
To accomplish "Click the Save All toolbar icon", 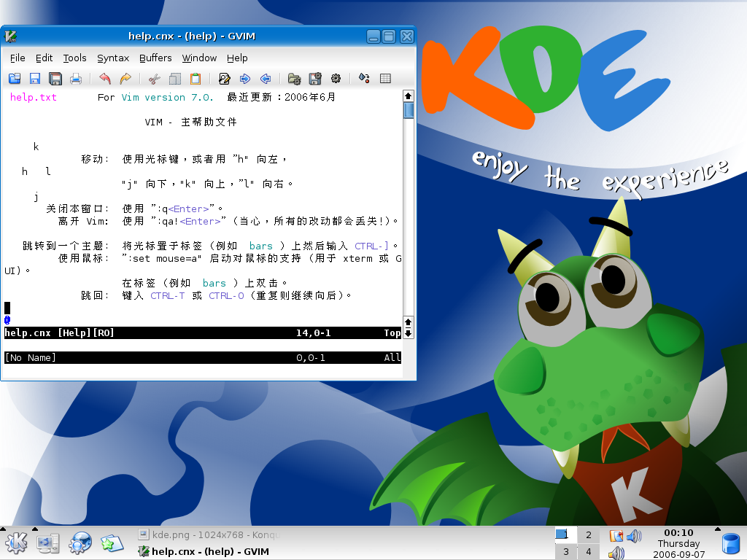I will (55, 79).
